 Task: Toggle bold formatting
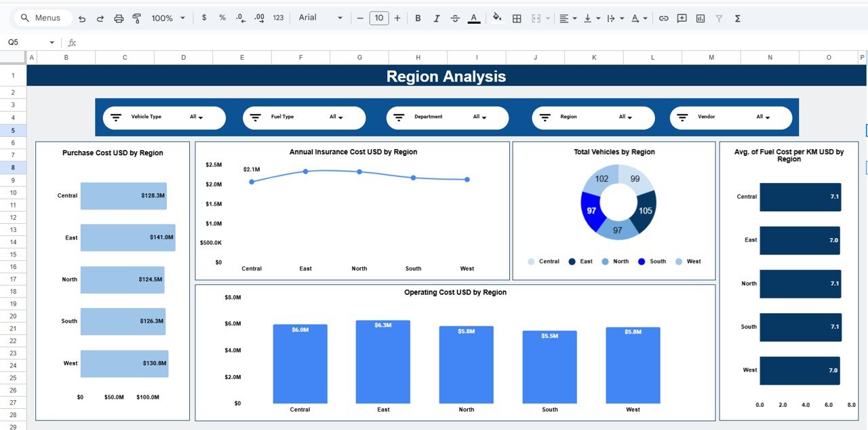pos(418,18)
